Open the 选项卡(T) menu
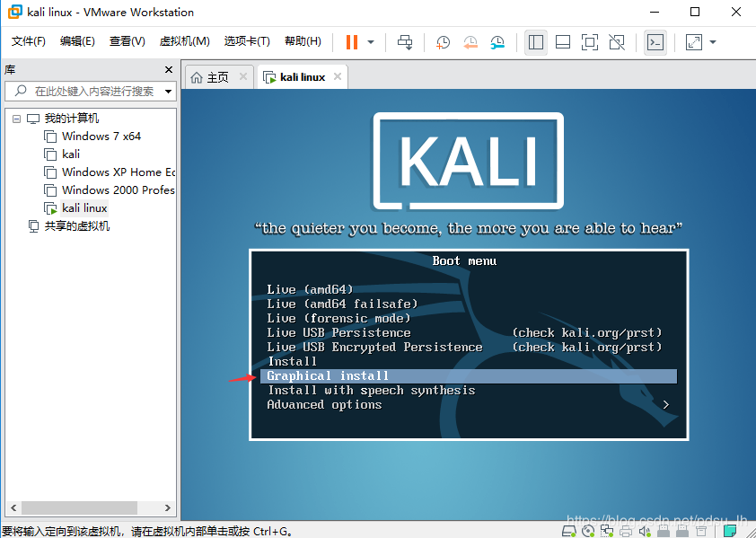The height and width of the screenshot is (538, 756). (x=247, y=41)
